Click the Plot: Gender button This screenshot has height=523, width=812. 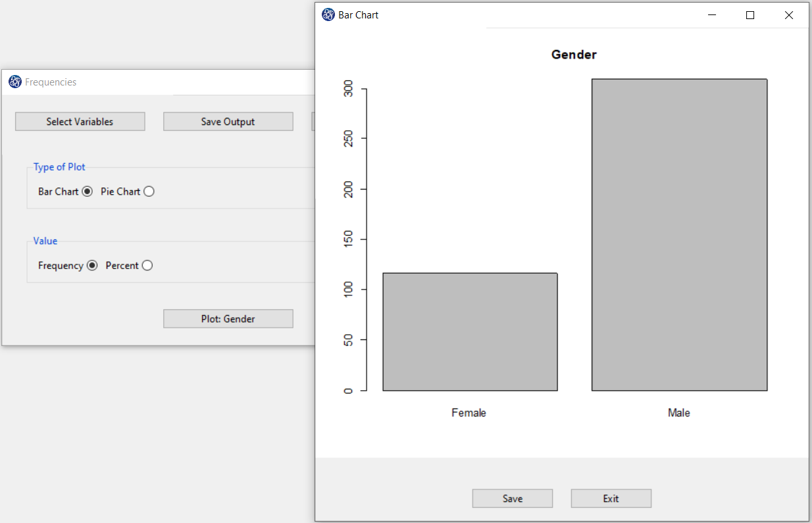pyautogui.click(x=228, y=319)
